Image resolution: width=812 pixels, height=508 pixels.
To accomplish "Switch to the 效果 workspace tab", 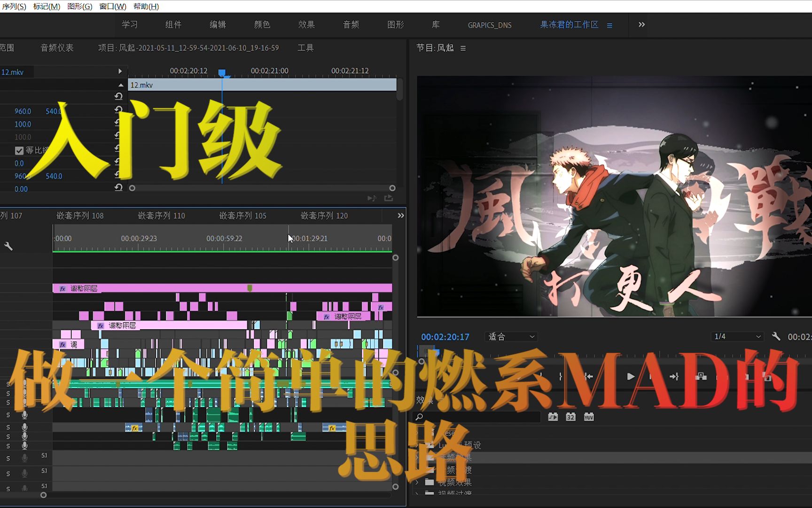I will tap(306, 24).
